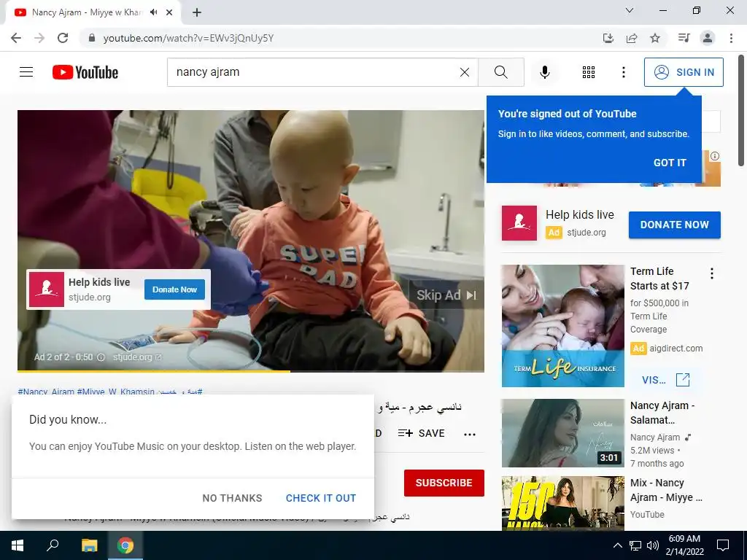Open Chrome profile avatar
Viewport: 747px width, 560px height.
[x=708, y=38]
